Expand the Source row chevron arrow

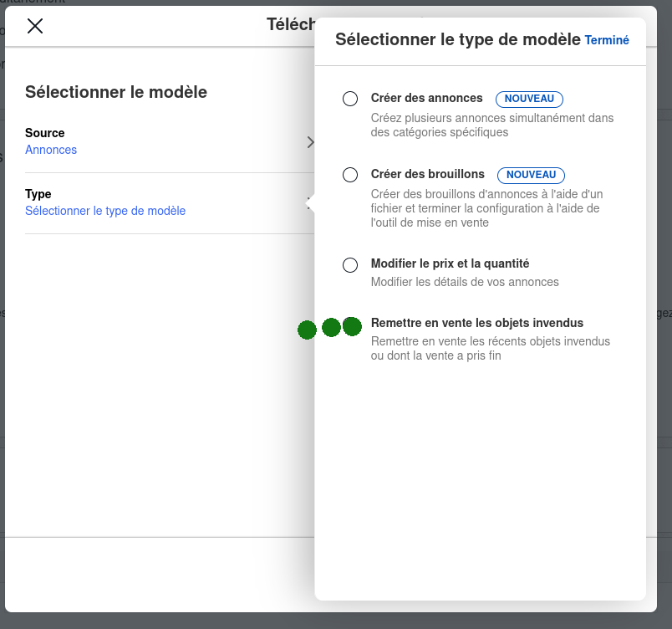click(x=310, y=142)
